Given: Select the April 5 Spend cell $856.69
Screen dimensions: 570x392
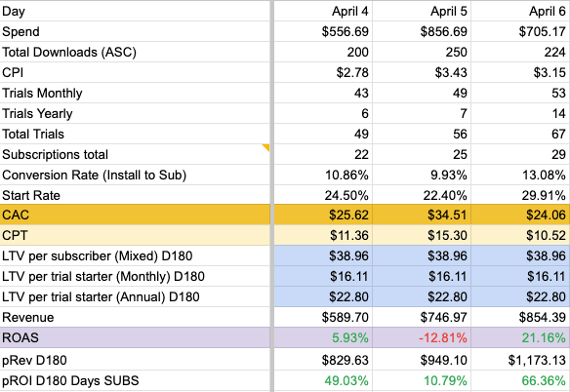Looking at the screenshot, I should pos(422,31).
